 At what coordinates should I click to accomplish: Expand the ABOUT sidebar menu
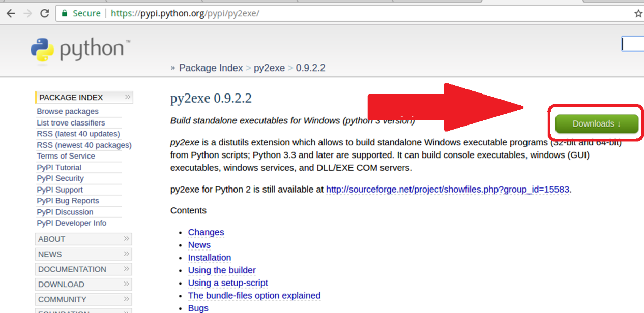(x=83, y=239)
